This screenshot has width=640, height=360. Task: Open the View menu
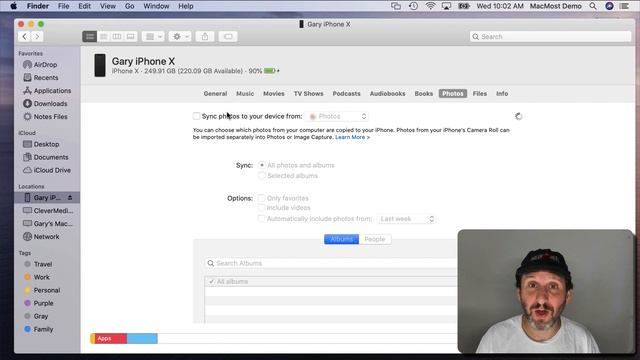(x=108, y=6)
